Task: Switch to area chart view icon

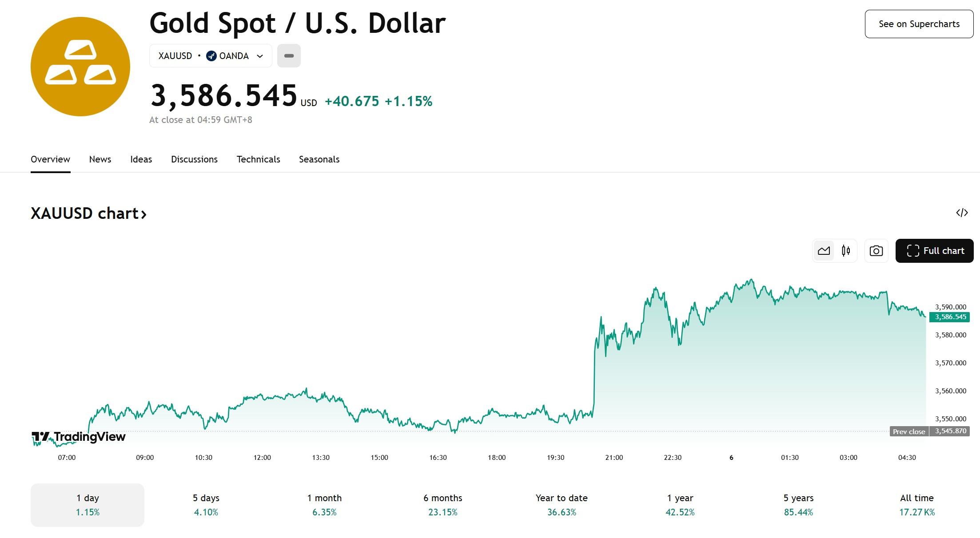Action: (824, 251)
